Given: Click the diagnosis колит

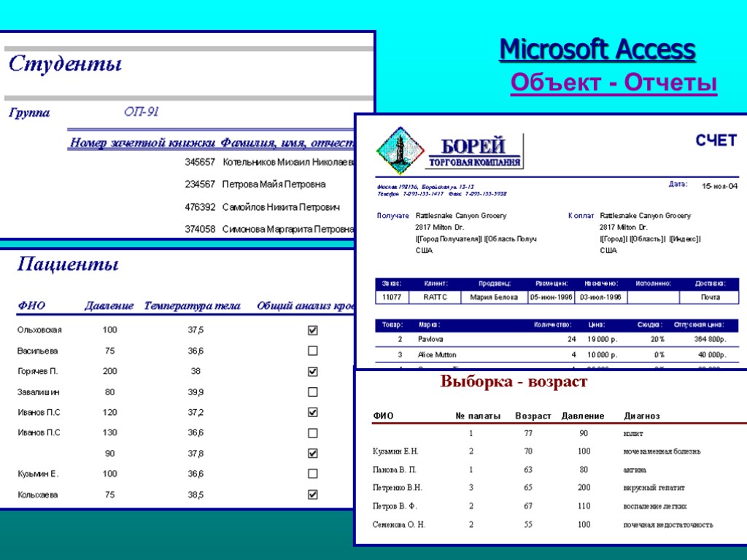Looking at the screenshot, I should [x=633, y=434].
